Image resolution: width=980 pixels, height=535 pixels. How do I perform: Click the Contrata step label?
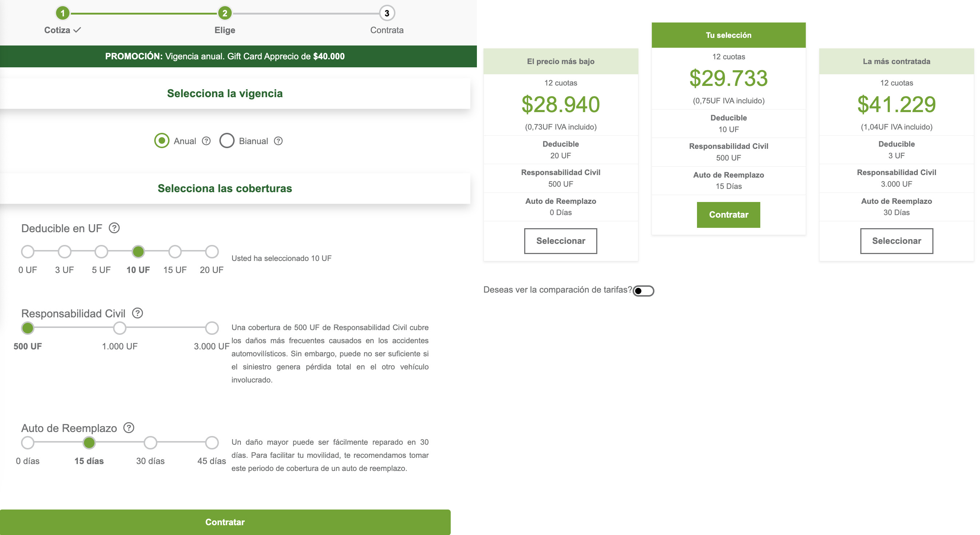387,30
